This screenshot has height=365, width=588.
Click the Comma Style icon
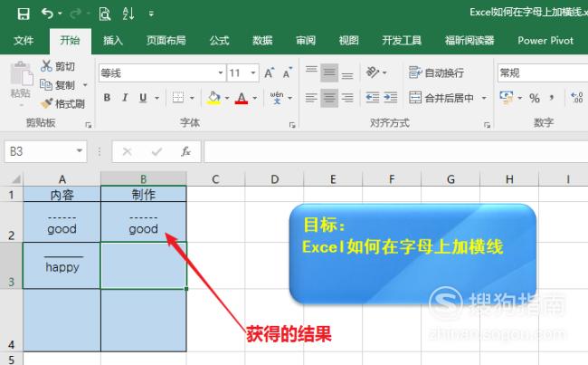click(552, 98)
